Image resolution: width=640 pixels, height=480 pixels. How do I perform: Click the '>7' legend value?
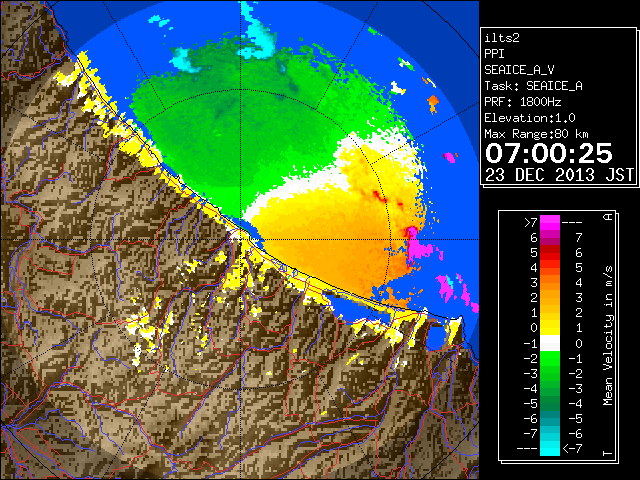point(530,223)
